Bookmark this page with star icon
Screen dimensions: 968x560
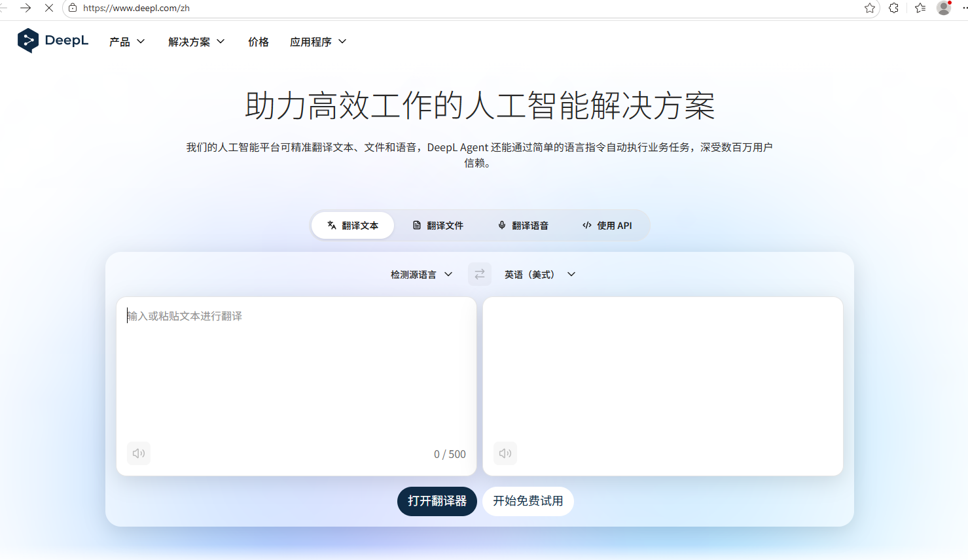pyautogui.click(x=870, y=8)
